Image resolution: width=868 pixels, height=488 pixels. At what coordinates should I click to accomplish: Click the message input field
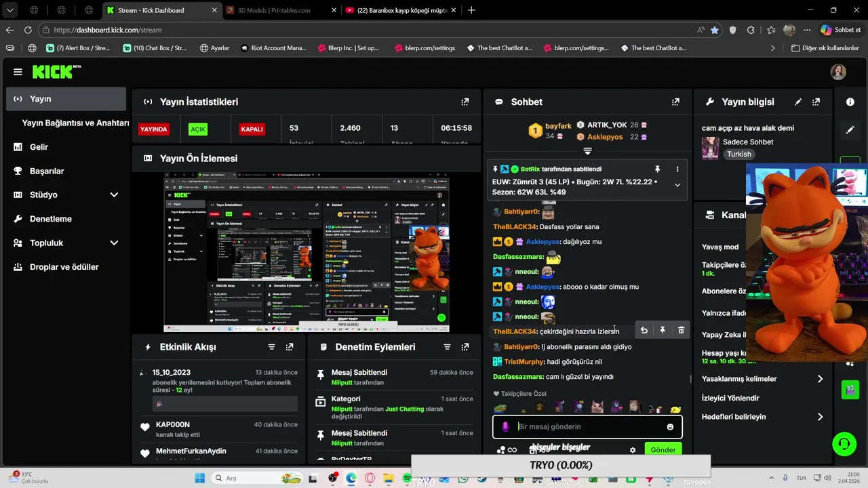pyautogui.click(x=589, y=427)
